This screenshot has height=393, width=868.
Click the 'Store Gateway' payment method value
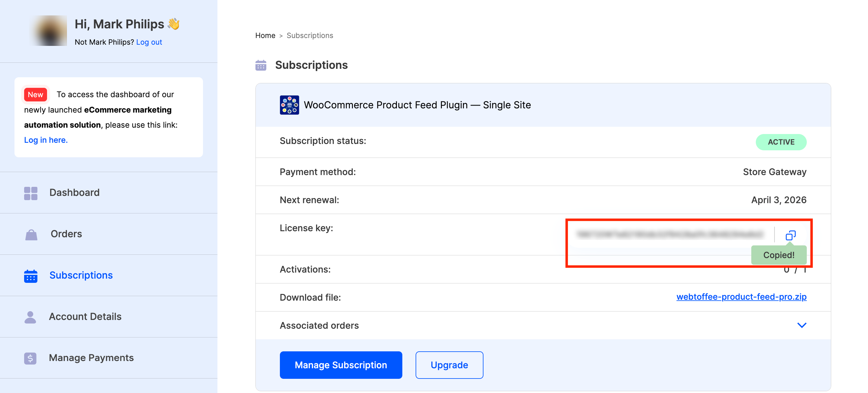(775, 172)
